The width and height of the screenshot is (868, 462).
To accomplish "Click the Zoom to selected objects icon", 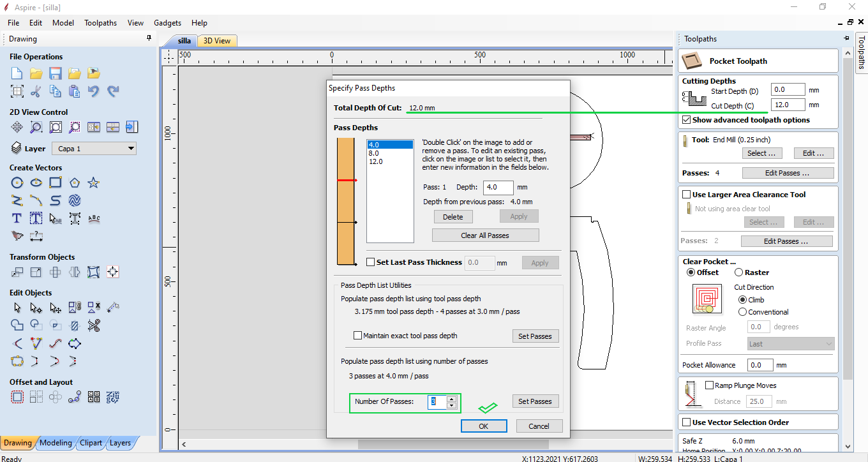I will [x=75, y=127].
